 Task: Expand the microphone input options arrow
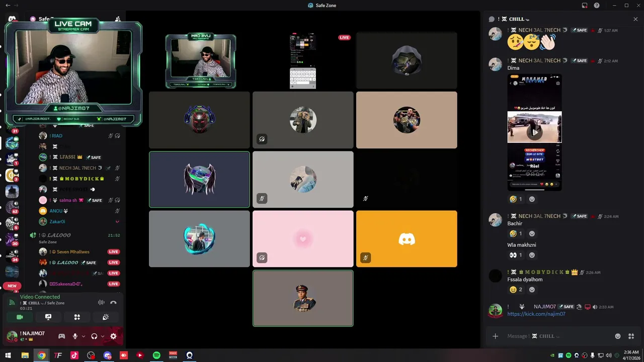(83, 336)
